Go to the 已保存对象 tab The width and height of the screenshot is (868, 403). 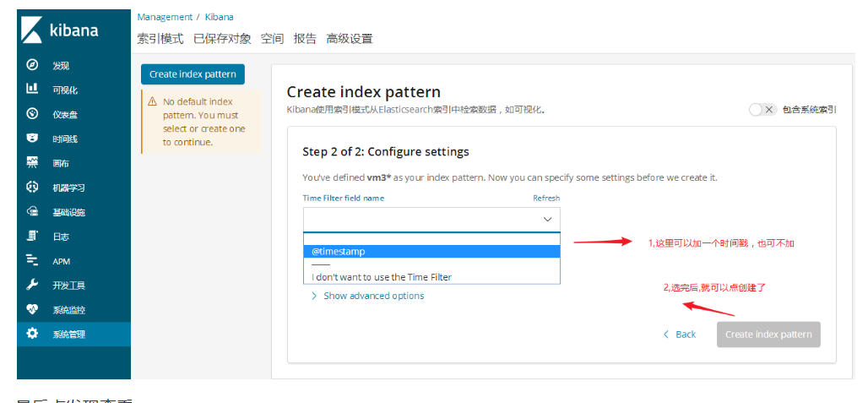222,39
